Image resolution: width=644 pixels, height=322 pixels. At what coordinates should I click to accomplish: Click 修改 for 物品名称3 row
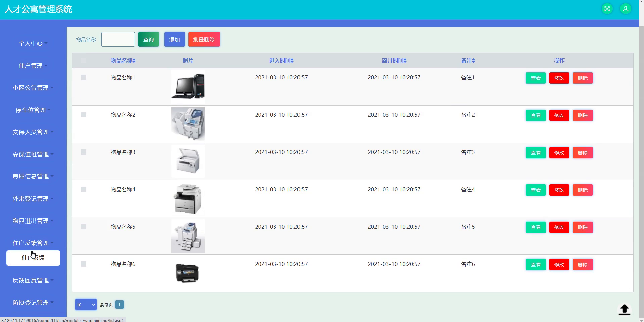[559, 153]
